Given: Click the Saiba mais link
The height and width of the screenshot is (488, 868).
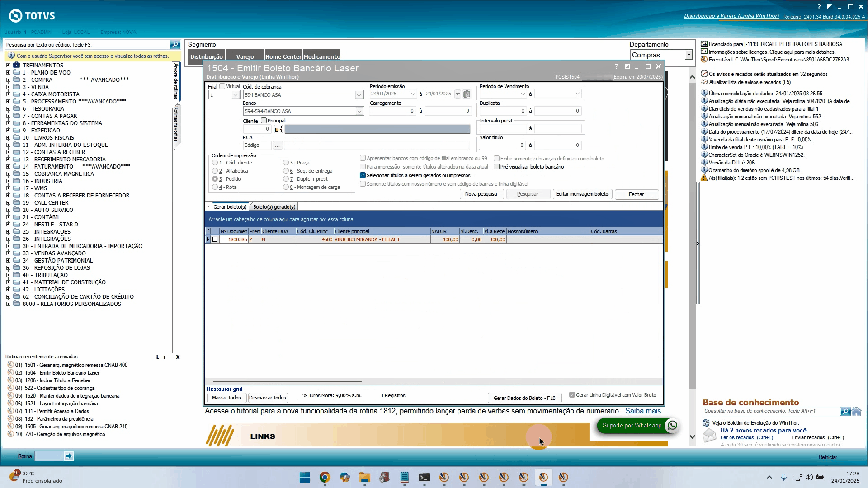Looking at the screenshot, I should 643,411.
